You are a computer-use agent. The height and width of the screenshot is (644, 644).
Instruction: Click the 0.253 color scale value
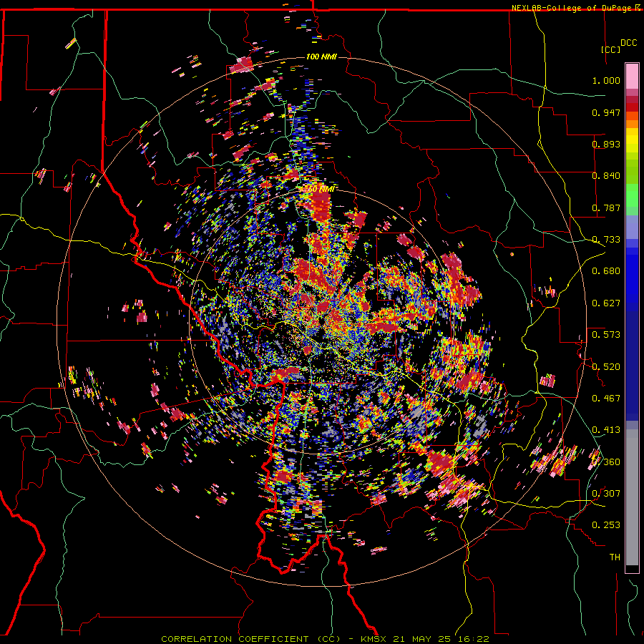606,525
